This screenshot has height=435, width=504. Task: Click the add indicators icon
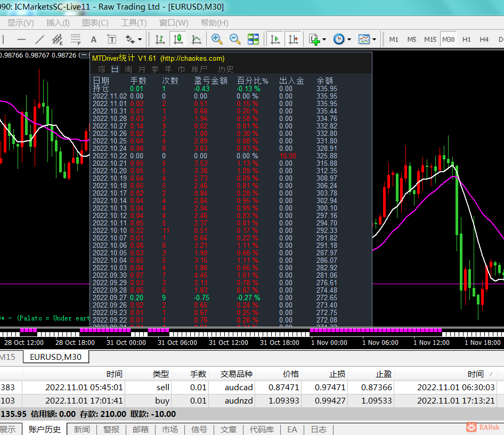tap(314, 39)
